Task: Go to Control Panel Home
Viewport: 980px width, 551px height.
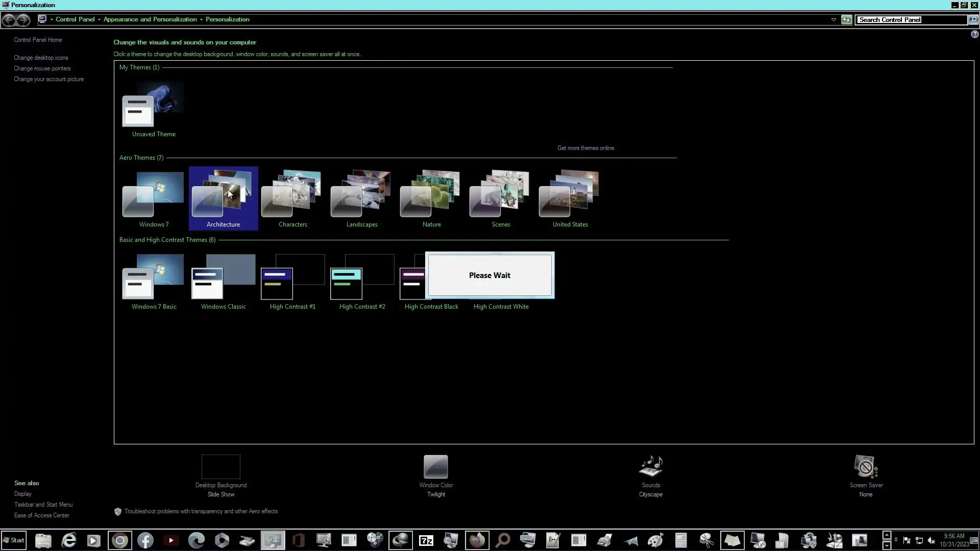Action: click(x=38, y=40)
